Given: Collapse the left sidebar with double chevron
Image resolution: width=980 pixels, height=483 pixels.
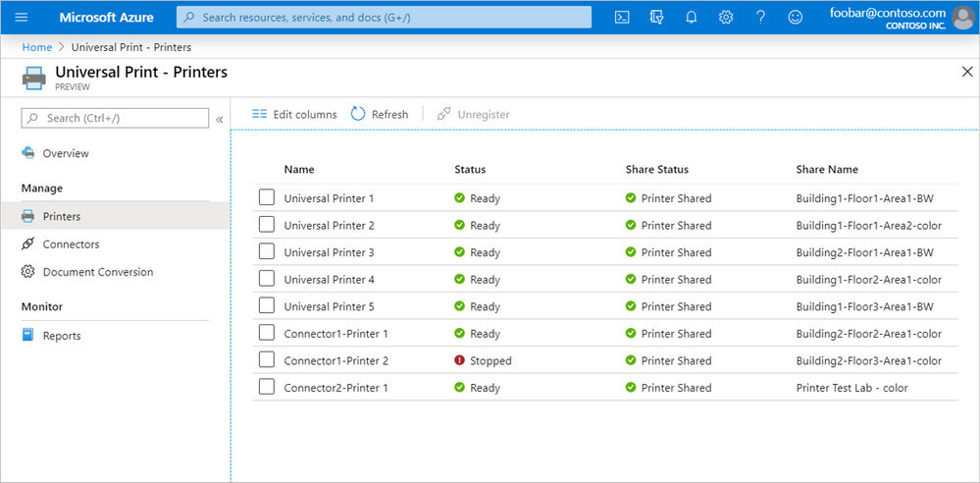Looking at the screenshot, I should pos(220,119).
